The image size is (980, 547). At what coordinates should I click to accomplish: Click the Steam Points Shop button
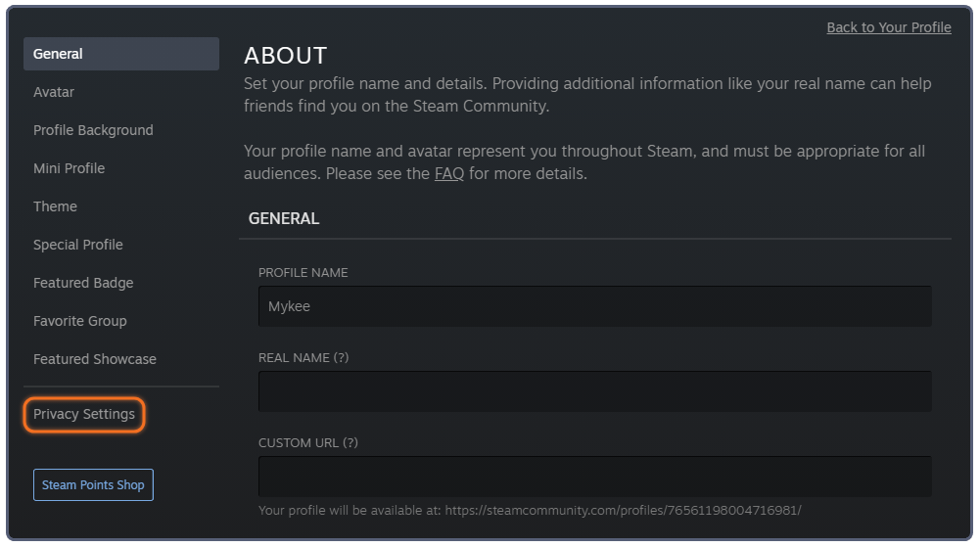click(x=93, y=484)
